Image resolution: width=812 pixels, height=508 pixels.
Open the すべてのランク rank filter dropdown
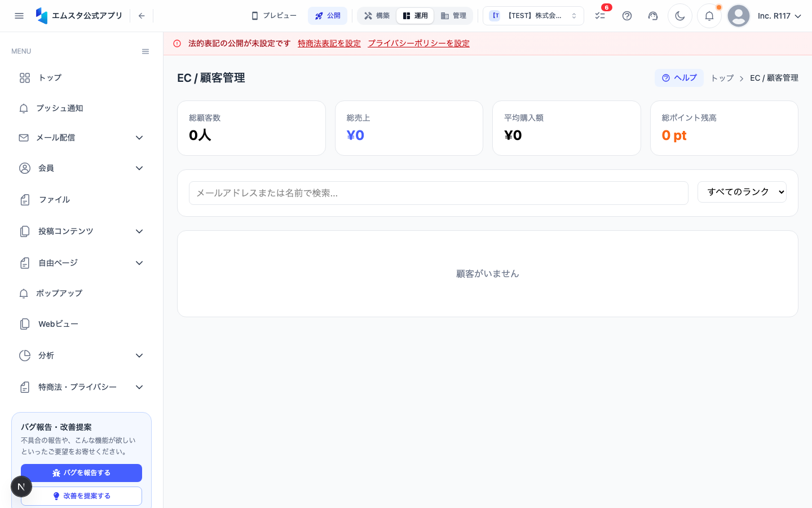pos(742,192)
